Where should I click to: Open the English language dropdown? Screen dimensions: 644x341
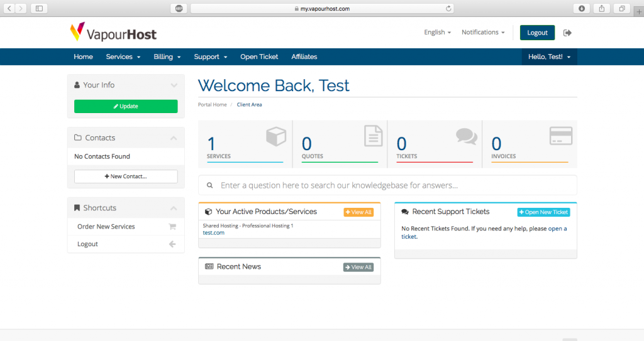pos(438,32)
